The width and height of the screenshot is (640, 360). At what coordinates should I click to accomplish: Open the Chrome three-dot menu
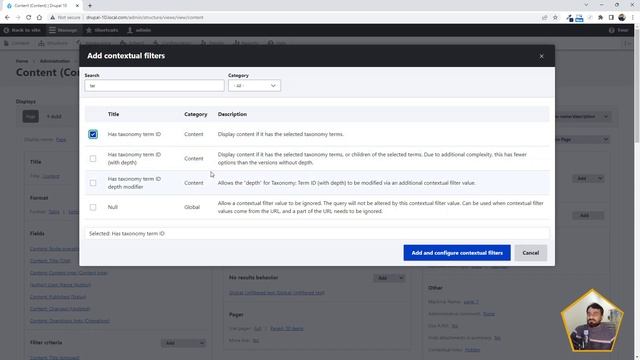[x=633, y=18]
